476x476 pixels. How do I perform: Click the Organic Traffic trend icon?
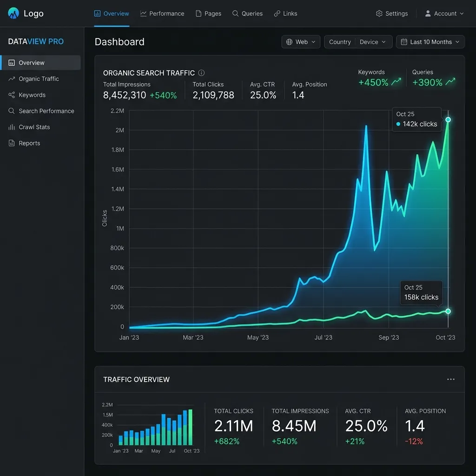point(12,79)
